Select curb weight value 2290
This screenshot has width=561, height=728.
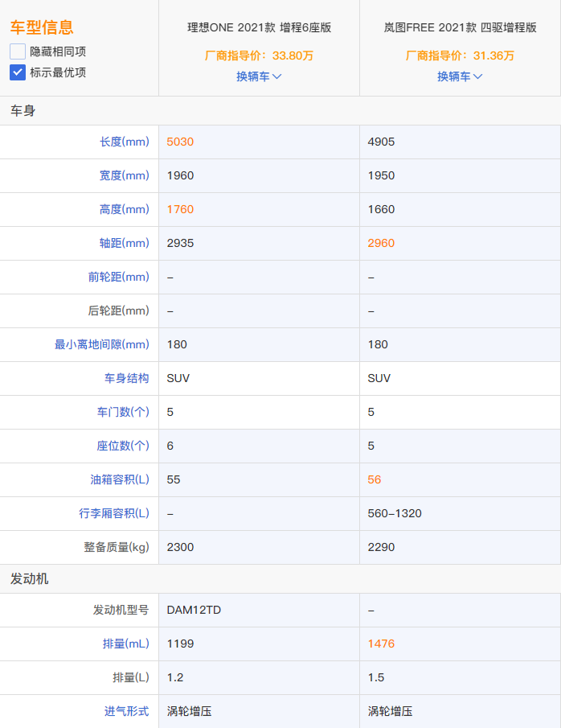pyautogui.click(x=381, y=547)
